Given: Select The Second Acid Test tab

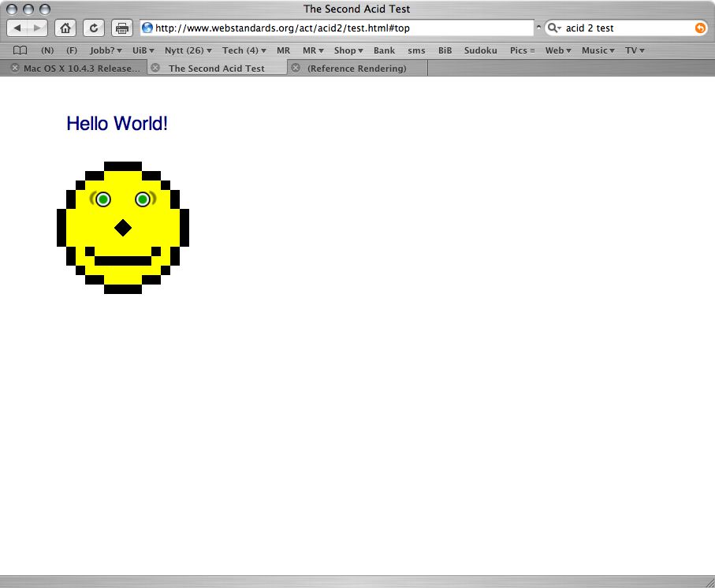Looking at the screenshot, I should click(217, 68).
